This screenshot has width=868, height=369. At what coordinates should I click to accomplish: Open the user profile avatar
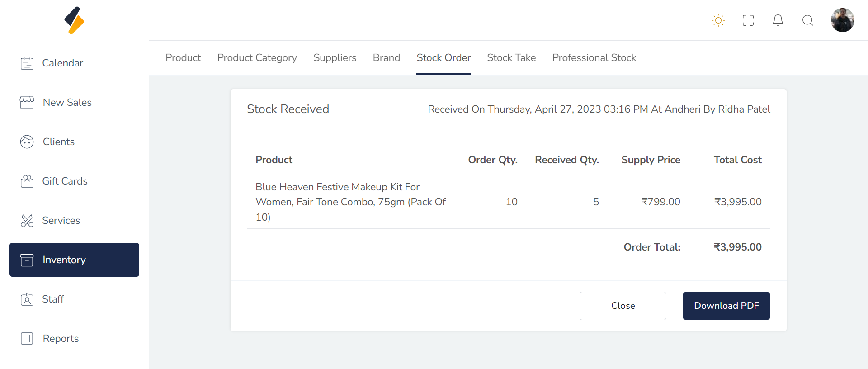(842, 20)
